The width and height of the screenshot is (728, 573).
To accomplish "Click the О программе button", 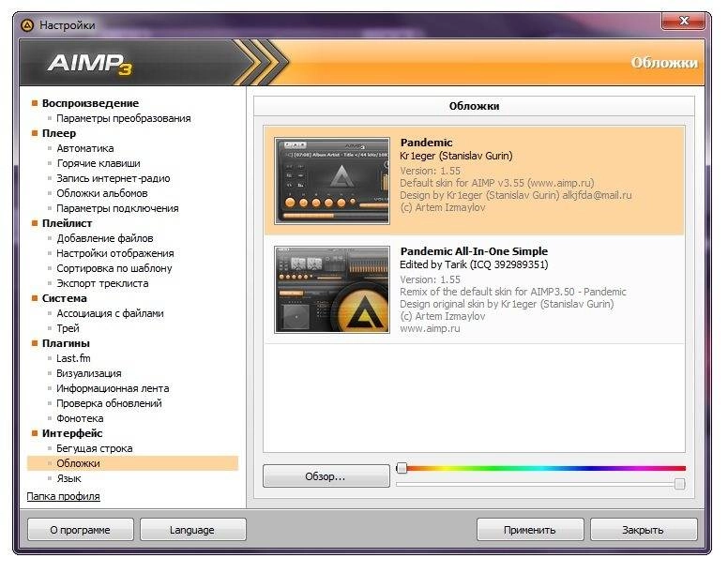I will coord(81,529).
